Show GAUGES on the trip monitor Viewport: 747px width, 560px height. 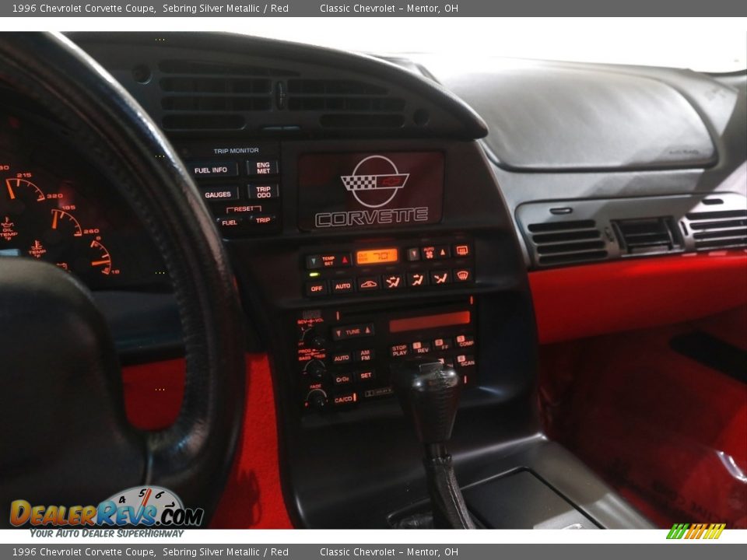(218, 194)
